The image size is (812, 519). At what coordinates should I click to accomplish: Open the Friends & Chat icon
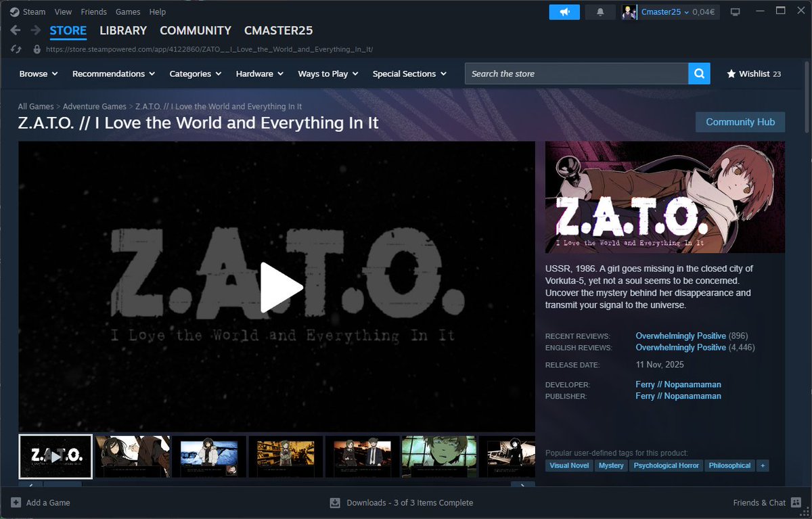[x=796, y=503]
